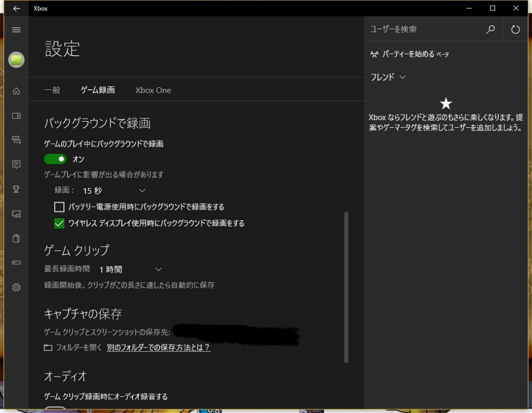This screenshot has width=532, height=413.
Task: Click the 設定 page title
Action: [62, 49]
